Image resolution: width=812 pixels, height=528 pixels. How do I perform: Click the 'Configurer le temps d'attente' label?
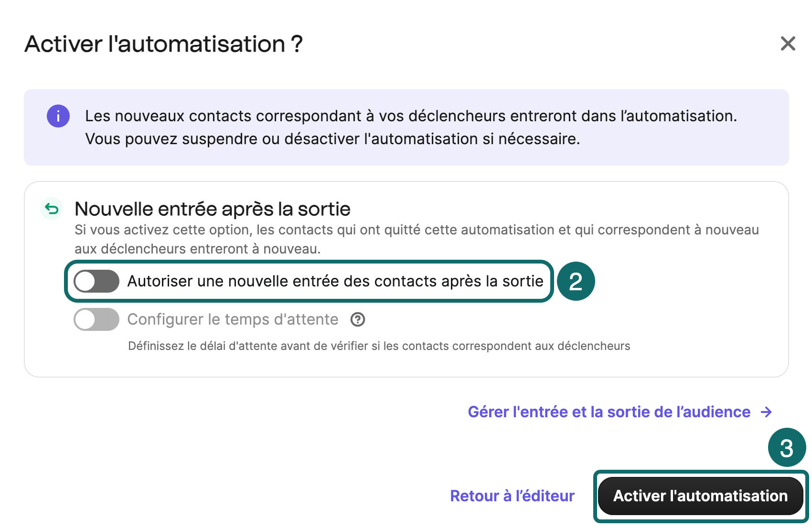[233, 319]
